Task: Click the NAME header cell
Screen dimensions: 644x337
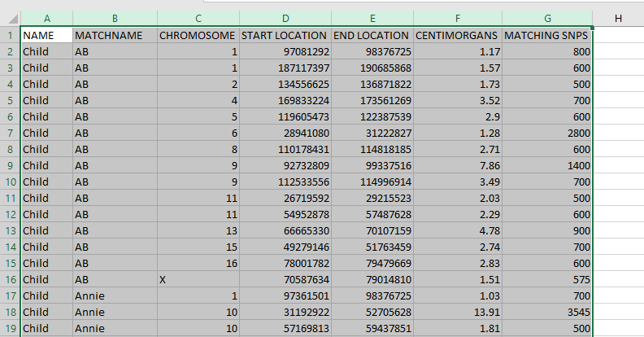Action: 46,35
